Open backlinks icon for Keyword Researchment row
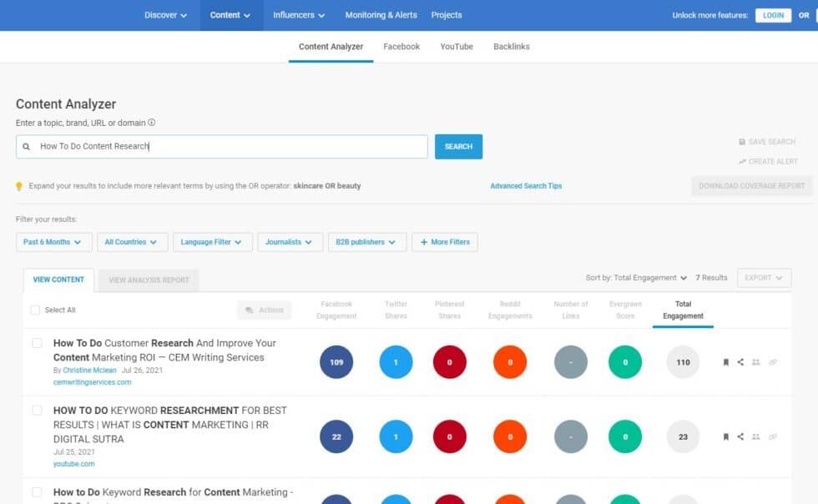818x504 pixels. tap(773, 436)
